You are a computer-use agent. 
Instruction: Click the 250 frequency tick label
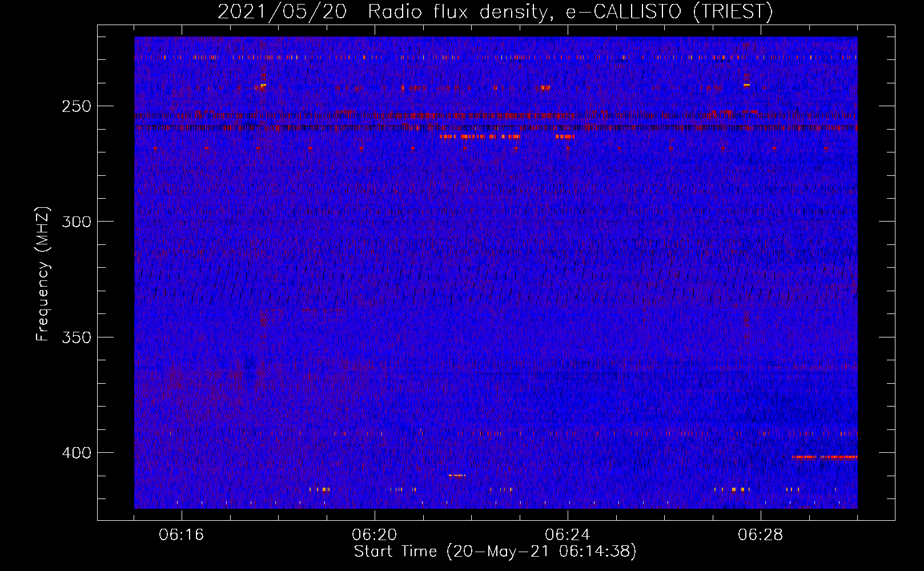pyautogui.click(x=77, y=106)
